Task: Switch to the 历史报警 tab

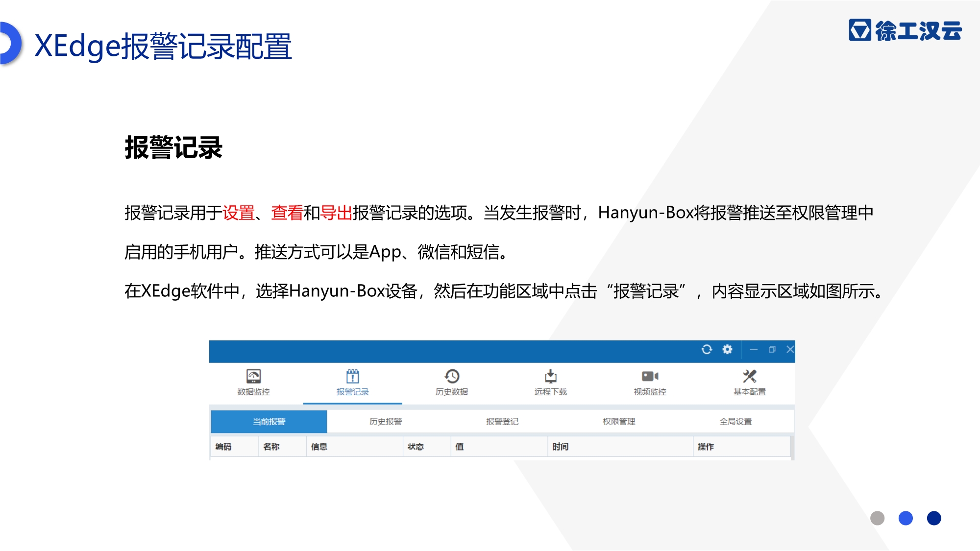Action: point(386,421)
